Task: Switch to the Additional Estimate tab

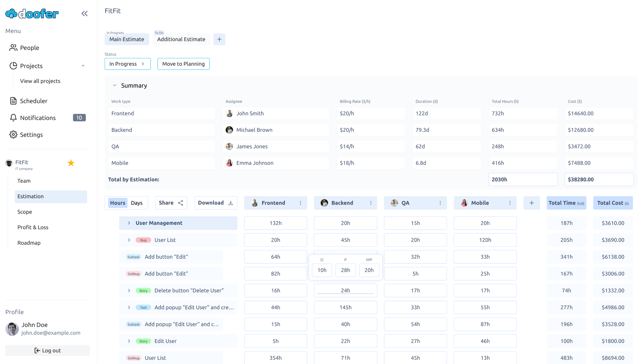Action: [181, 39]
